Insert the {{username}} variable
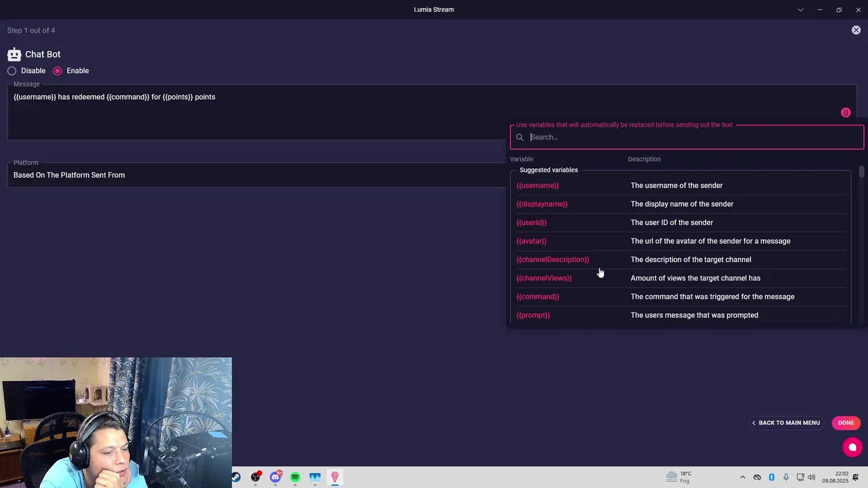Screen dimensions: 868x488 point(538,186)
